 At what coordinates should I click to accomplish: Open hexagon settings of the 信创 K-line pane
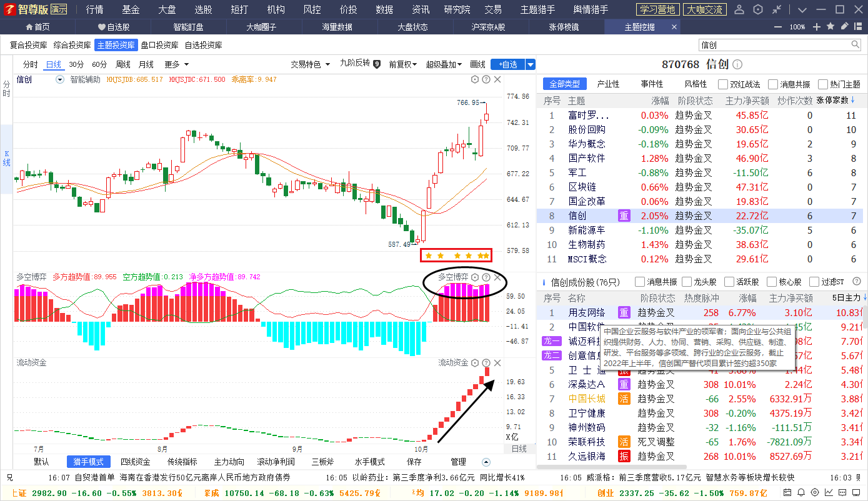tap(475, 79)
